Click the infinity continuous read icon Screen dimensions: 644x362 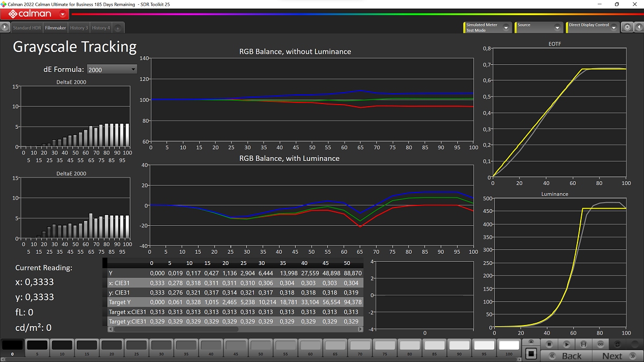coord(601,344)
